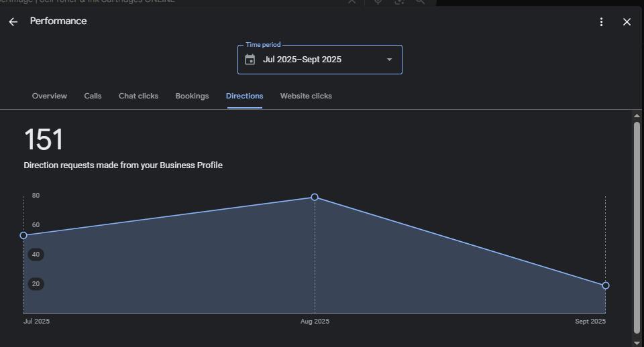The width and height of the screenshot is (644, 347).
Task: Open the three-dot more options menu
Action: click(602, 22)
